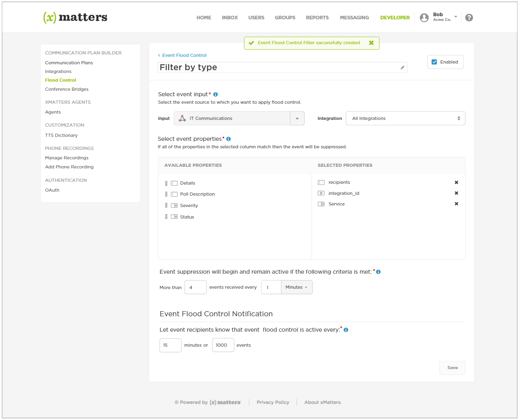This screenshot has width=520, height=420.
Task: Click the xMatters logo
Action: 75,17
